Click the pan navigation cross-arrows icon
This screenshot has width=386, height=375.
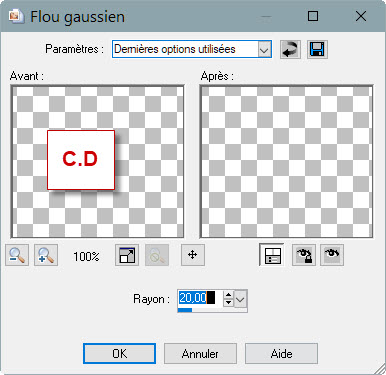coord(193,255)
